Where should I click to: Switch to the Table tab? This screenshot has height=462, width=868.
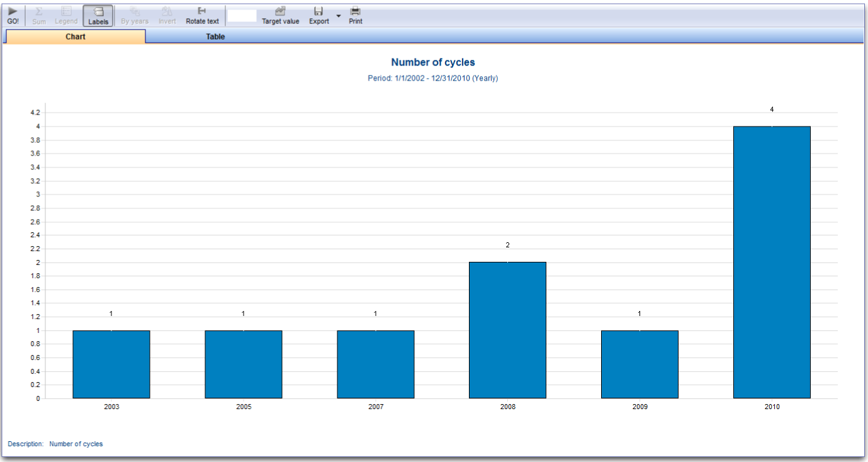coord(215,37)
